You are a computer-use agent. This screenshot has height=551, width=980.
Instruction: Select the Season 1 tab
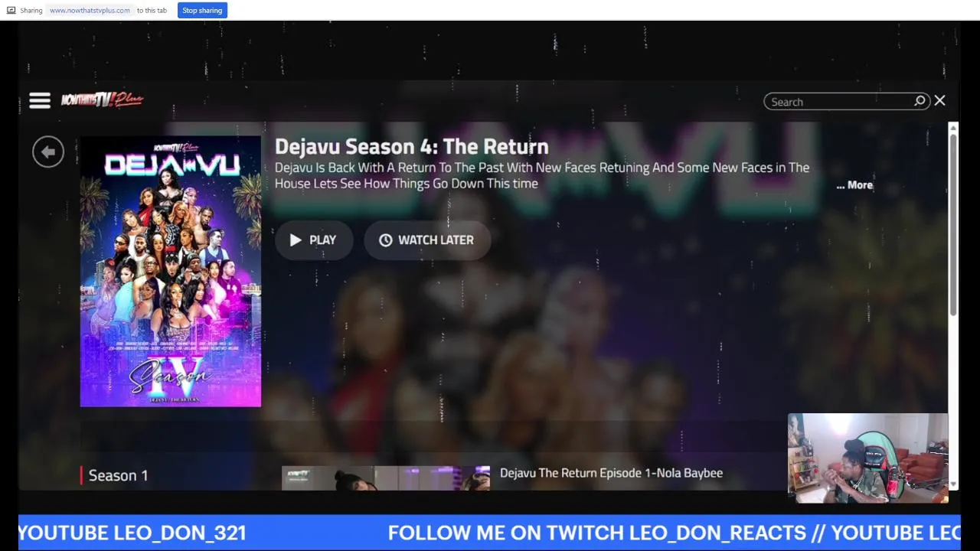(118, 475)
